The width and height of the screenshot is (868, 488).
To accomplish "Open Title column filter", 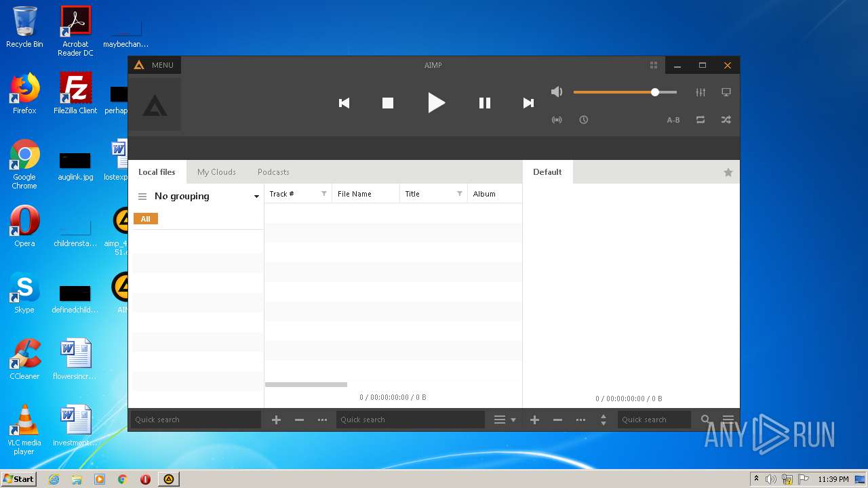I will pos(460,194).
